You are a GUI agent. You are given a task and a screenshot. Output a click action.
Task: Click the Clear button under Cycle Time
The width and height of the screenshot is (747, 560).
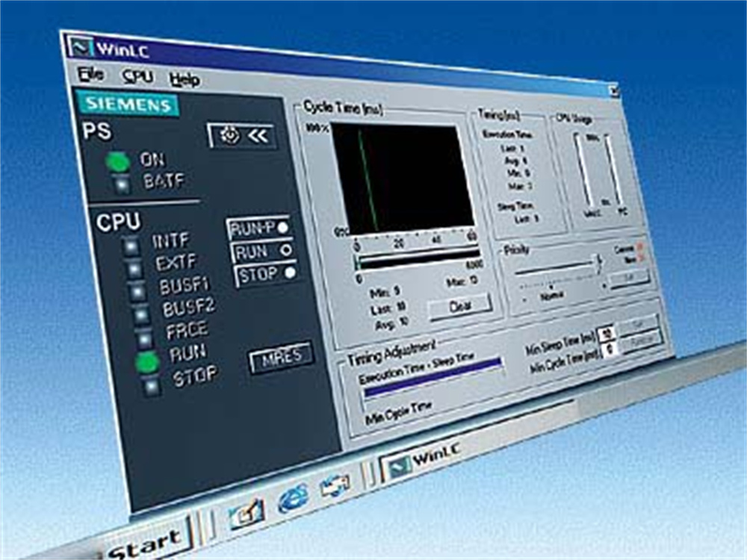[459, 303]
